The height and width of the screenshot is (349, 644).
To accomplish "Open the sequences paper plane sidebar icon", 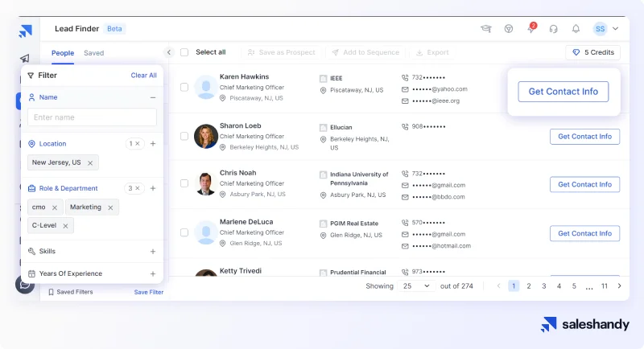I will 26,59.
